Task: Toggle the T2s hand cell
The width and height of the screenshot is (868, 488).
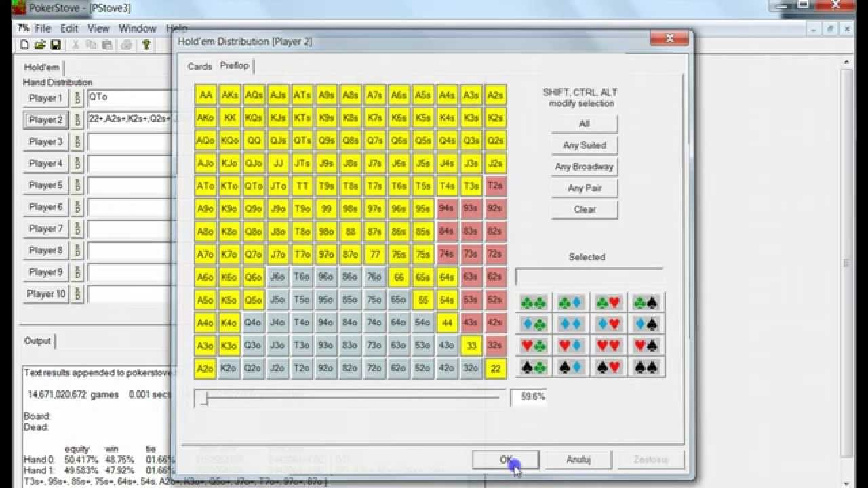Action: [x=496, y=186]
